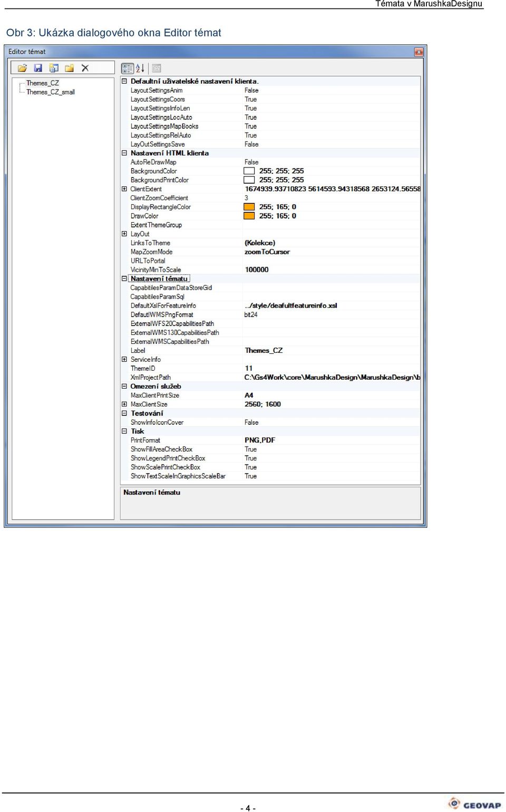Sort properties alphabetically with A-Z icon

coord(140,68)
